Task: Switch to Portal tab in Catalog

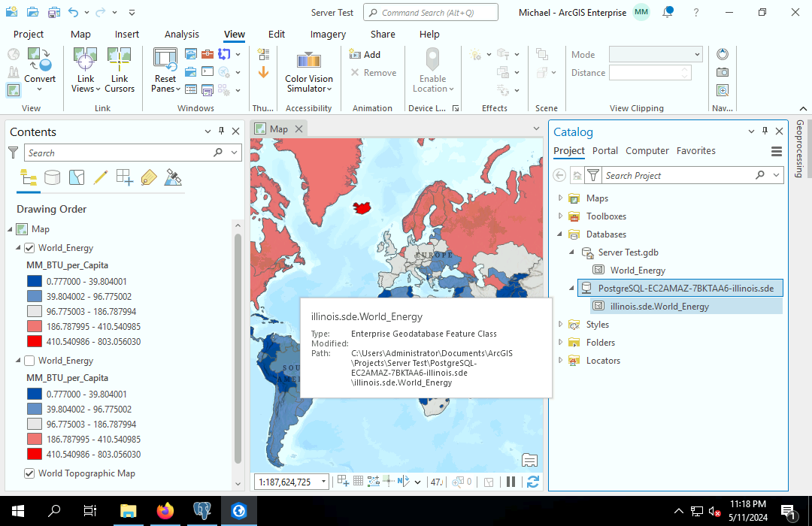Action: click(604, 151)
